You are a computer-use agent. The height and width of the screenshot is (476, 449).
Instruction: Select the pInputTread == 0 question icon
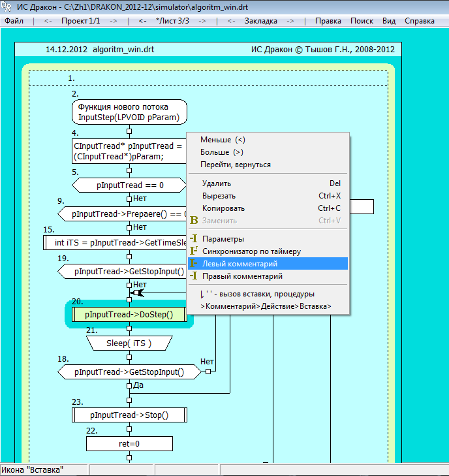130,185
